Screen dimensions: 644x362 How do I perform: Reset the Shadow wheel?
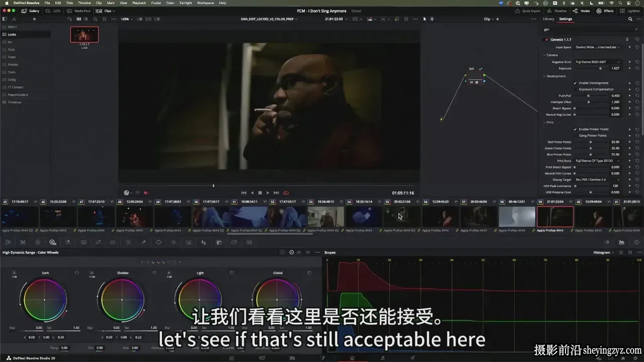pos(154,273)
